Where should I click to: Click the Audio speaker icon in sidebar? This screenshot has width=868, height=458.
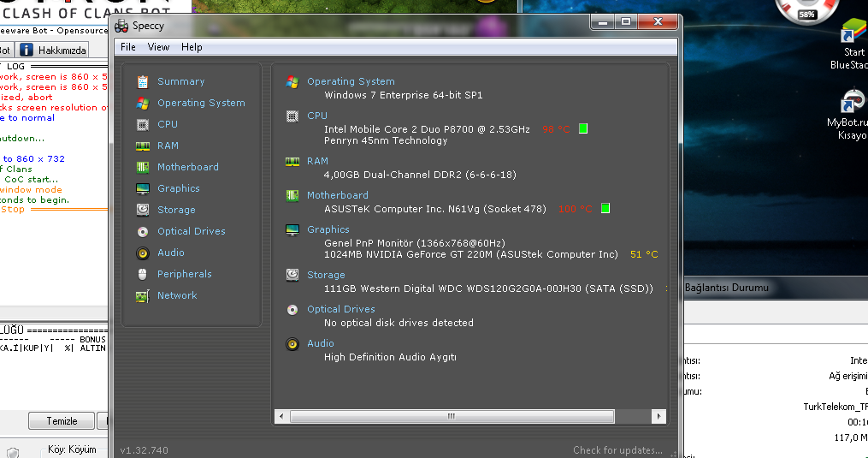[x=143, y=253]
